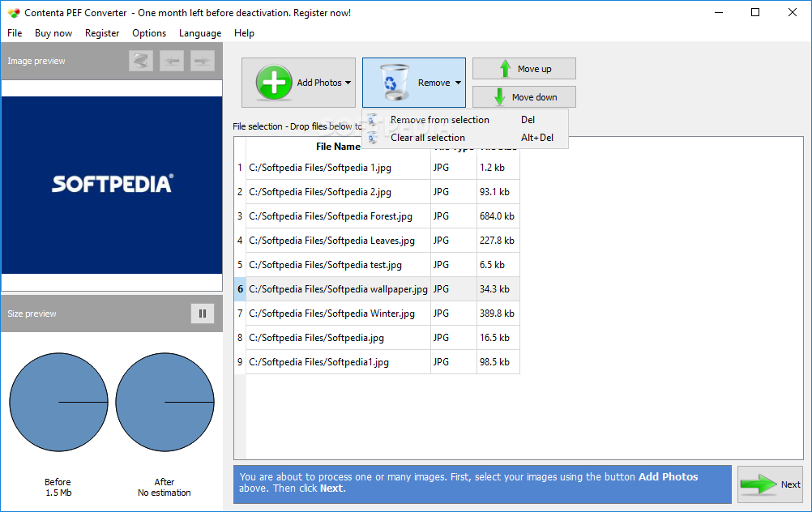
Task: Click icon beside Remove from selection
Action: click(x=372, y=120)
